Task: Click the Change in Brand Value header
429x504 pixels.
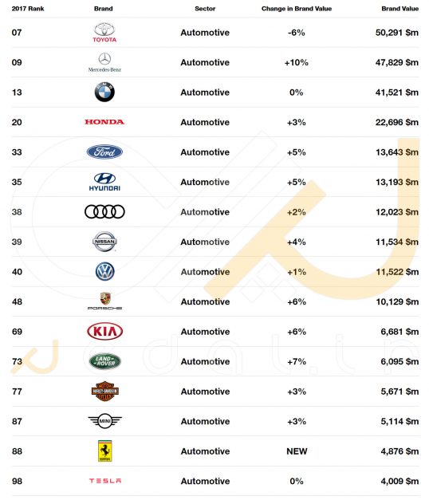Action: (297, 9)
